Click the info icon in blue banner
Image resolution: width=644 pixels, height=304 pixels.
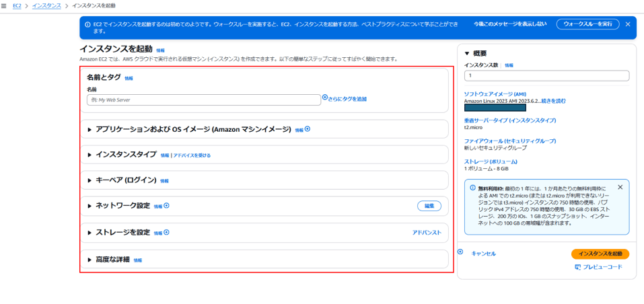click(x=87, y=24)
